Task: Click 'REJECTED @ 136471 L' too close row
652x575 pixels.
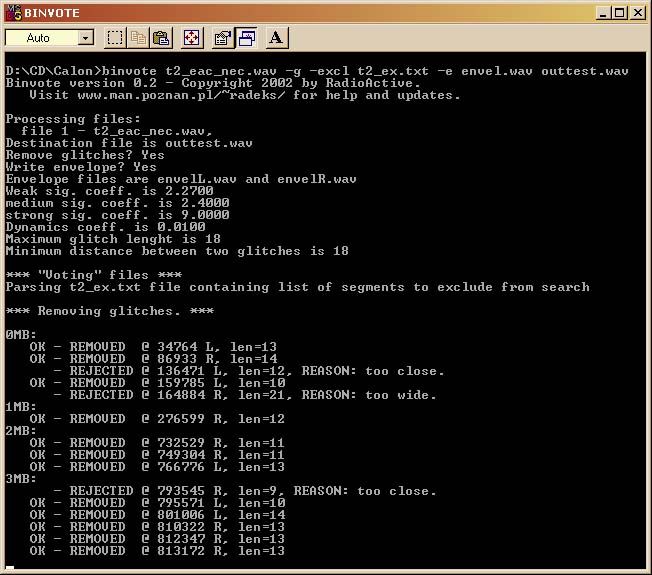Action: [x=249, y=371]
